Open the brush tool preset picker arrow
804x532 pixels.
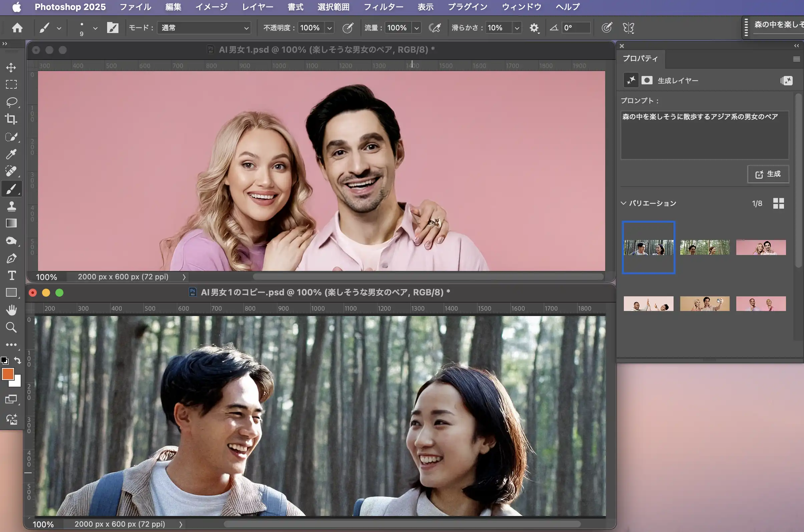(x=59, y=28)
